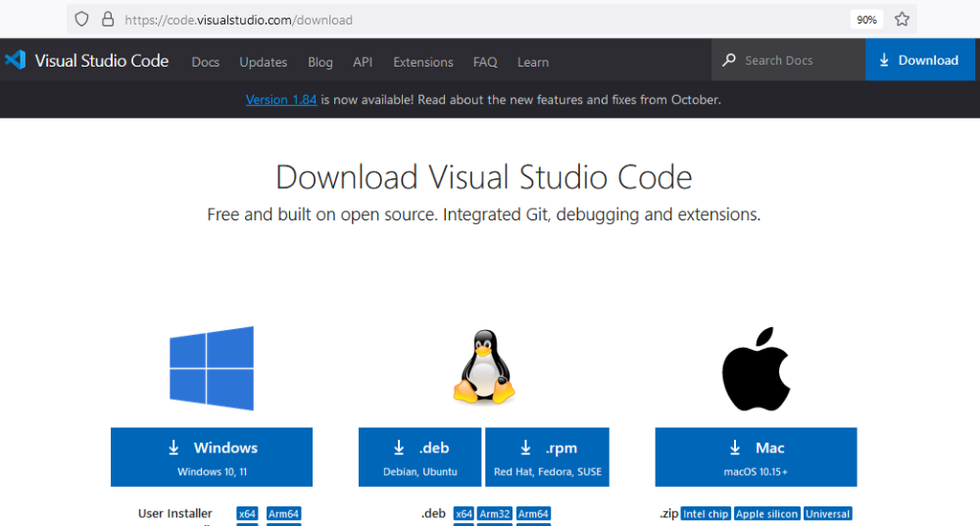Download the .rpm package for Red Hat
Viewport: 980px width, 526px height.
click(548, 457)
